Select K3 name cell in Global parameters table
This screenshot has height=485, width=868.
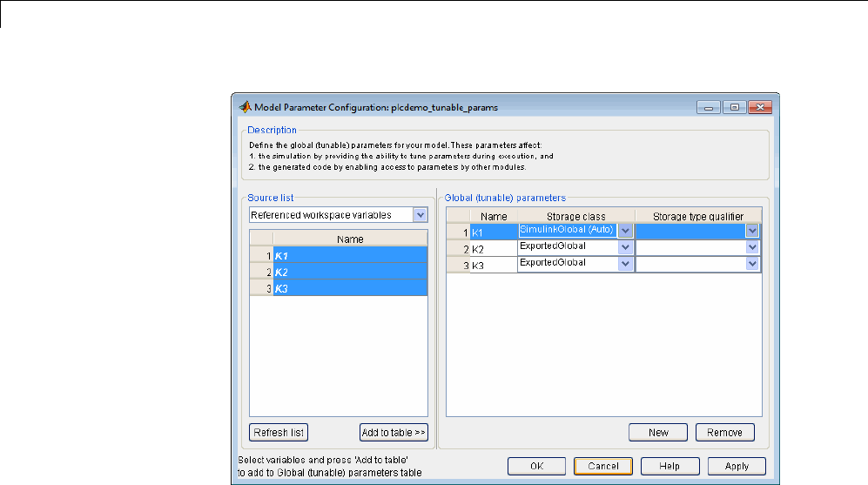[x=494, y=266]
